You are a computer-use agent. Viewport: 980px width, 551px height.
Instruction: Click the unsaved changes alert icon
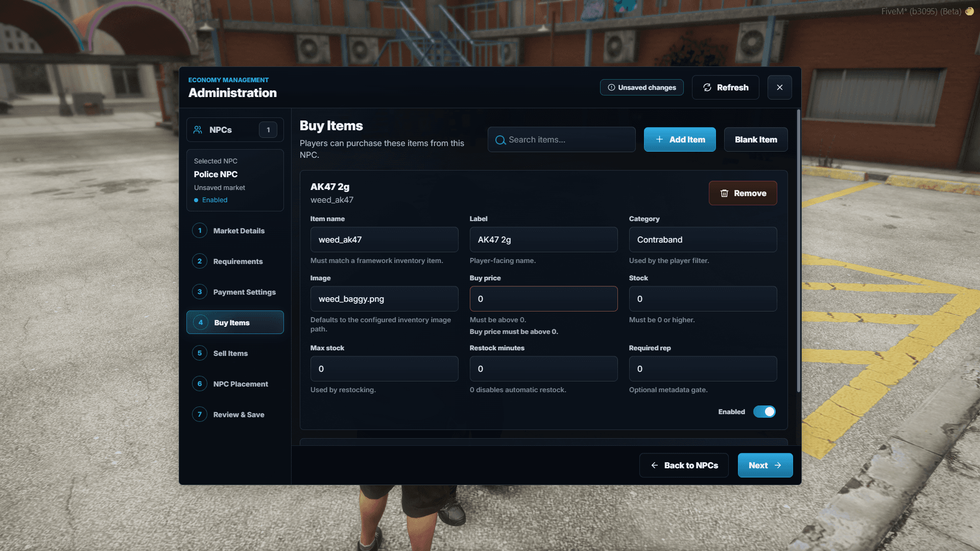[611, 87]
